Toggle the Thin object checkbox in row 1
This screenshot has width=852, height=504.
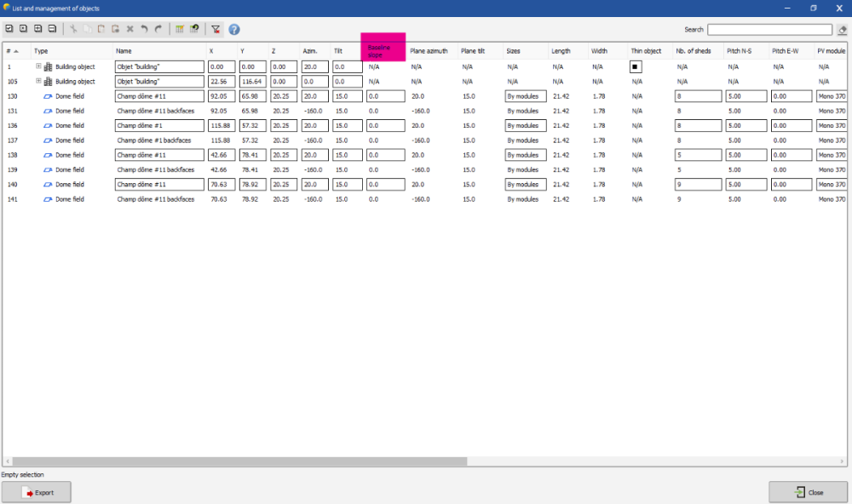coord(636,66)
